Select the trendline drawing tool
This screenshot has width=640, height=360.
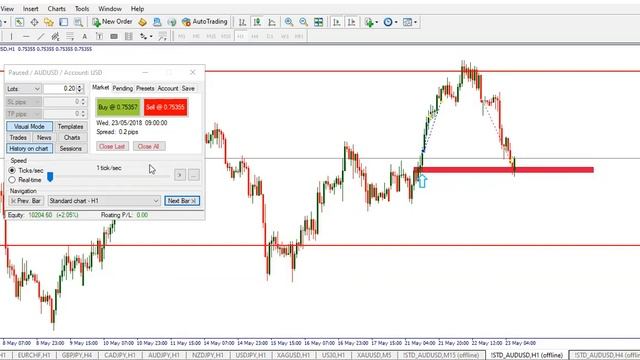[40, 36]
